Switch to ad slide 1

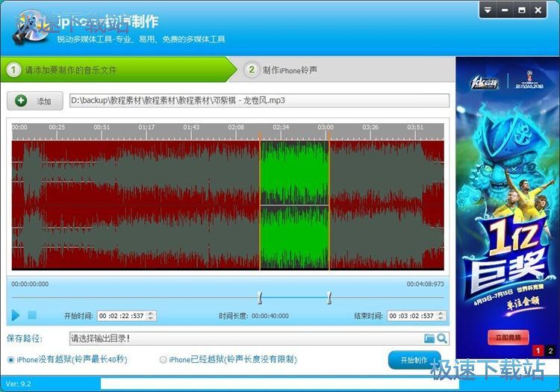tap(538, 351)
